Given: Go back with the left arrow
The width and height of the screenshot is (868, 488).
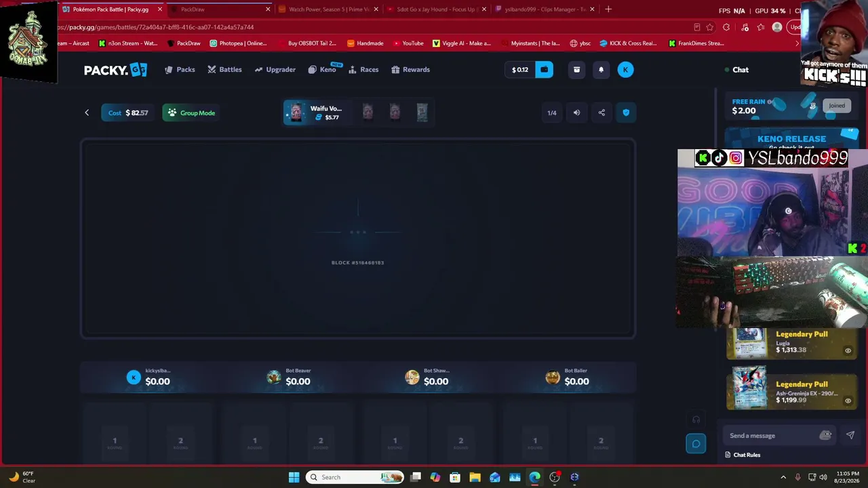Looking at the screenshot, I should coord(87,113).
